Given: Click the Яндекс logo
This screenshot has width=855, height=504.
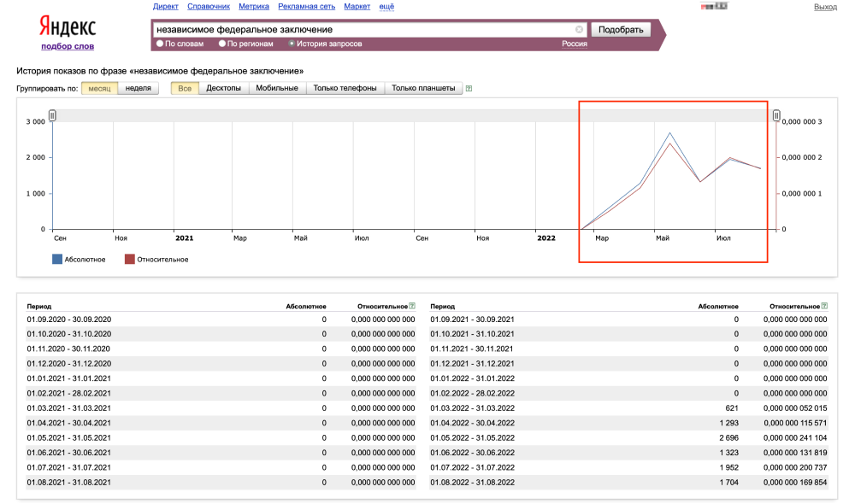Looking at the screenshot, I should point(67,26).
